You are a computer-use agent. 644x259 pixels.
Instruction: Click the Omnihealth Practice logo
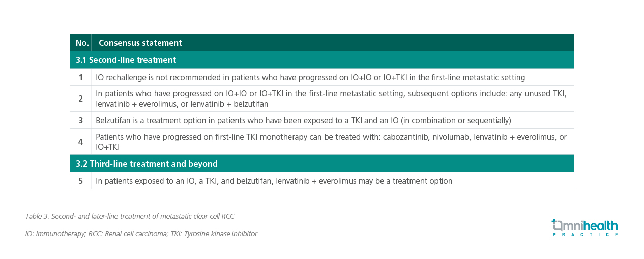coord(585,228)
